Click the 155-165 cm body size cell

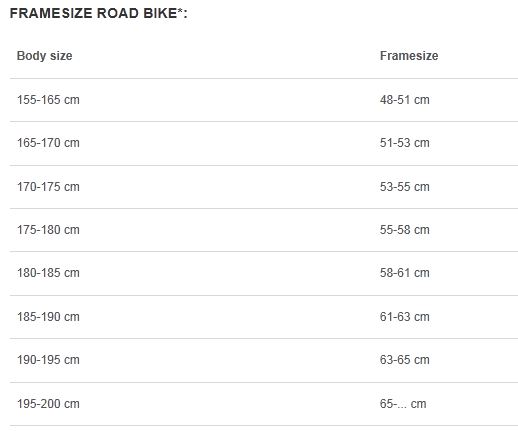(48, 100)
